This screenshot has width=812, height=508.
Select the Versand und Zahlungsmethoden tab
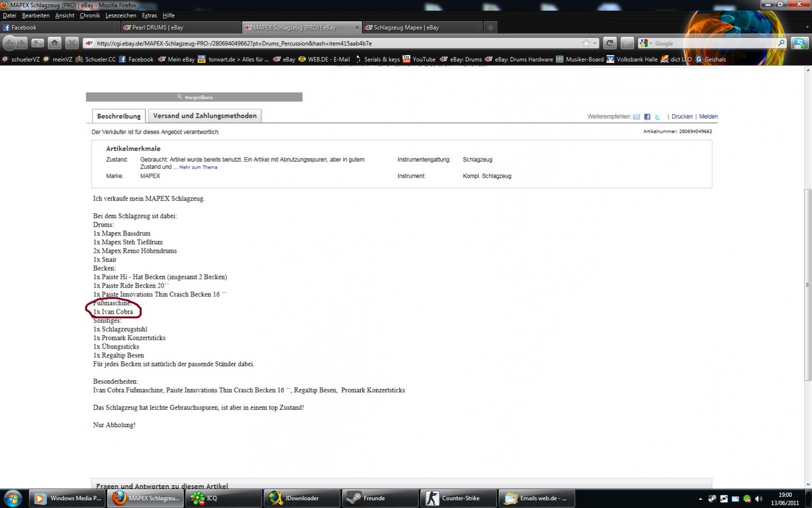[x=205, y=116]
